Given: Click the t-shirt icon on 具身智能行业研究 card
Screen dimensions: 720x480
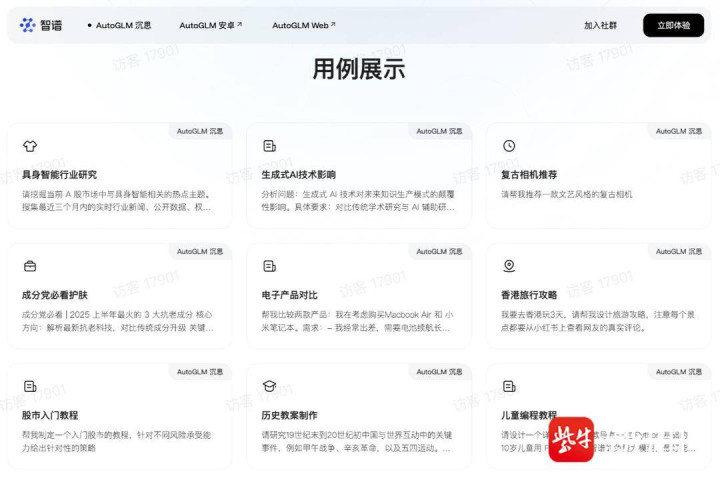Looking at the screenshot, I should (30, 146).
